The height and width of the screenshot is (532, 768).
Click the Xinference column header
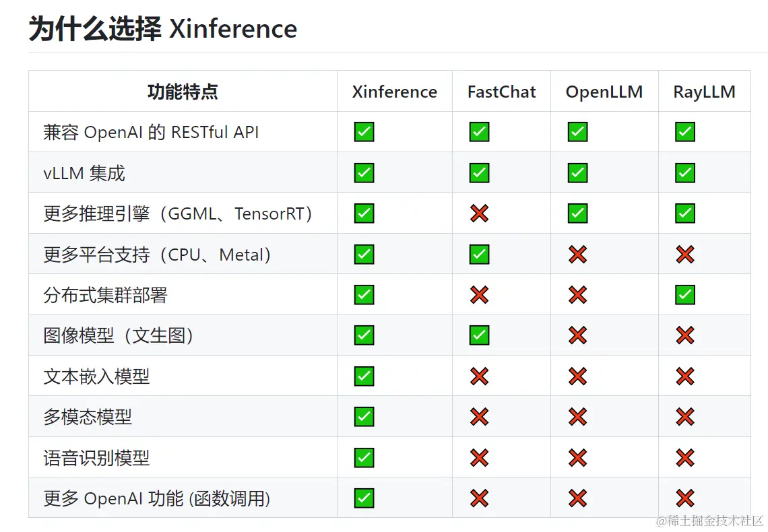[394, 92]
